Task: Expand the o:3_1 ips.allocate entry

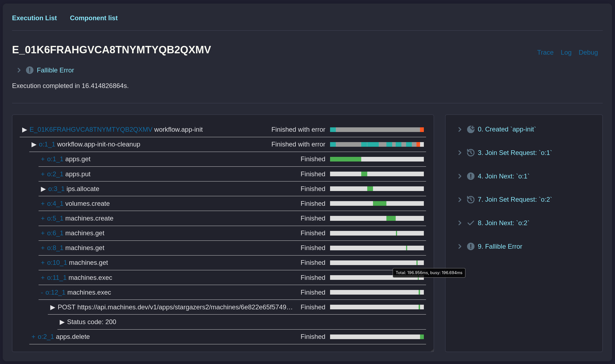Action: (43, 189)
